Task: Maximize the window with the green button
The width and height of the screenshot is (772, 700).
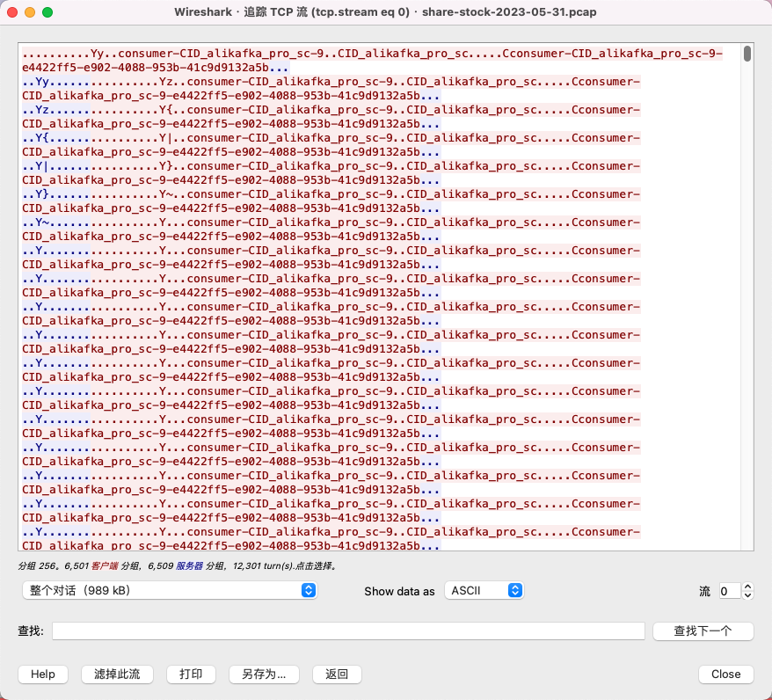Action: coord(47,13)
